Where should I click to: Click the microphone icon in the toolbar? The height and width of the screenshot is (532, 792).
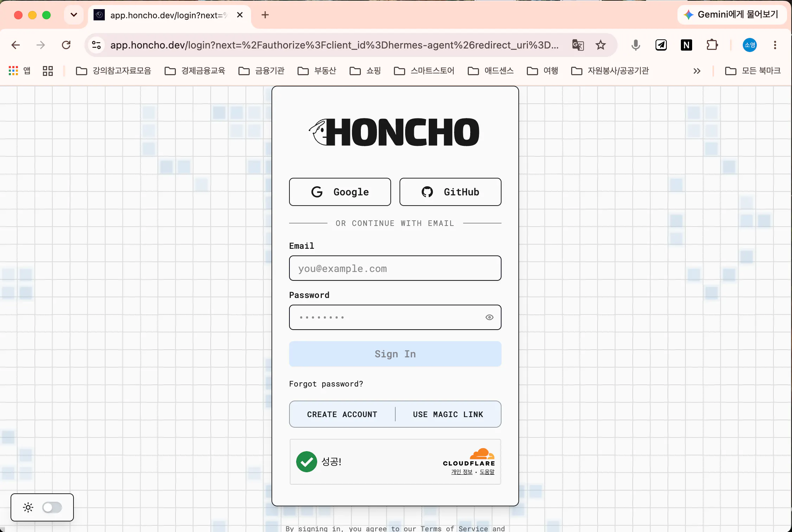[x=635, y=45]
